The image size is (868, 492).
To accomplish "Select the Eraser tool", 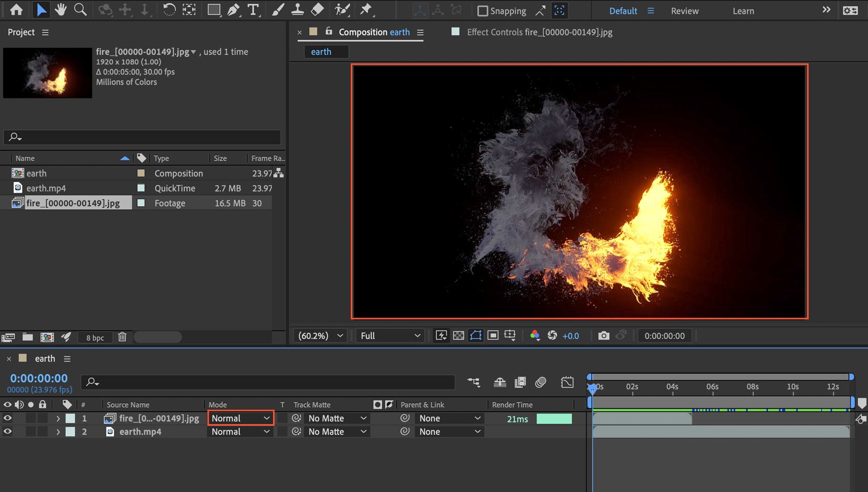I will click(317, 9).
